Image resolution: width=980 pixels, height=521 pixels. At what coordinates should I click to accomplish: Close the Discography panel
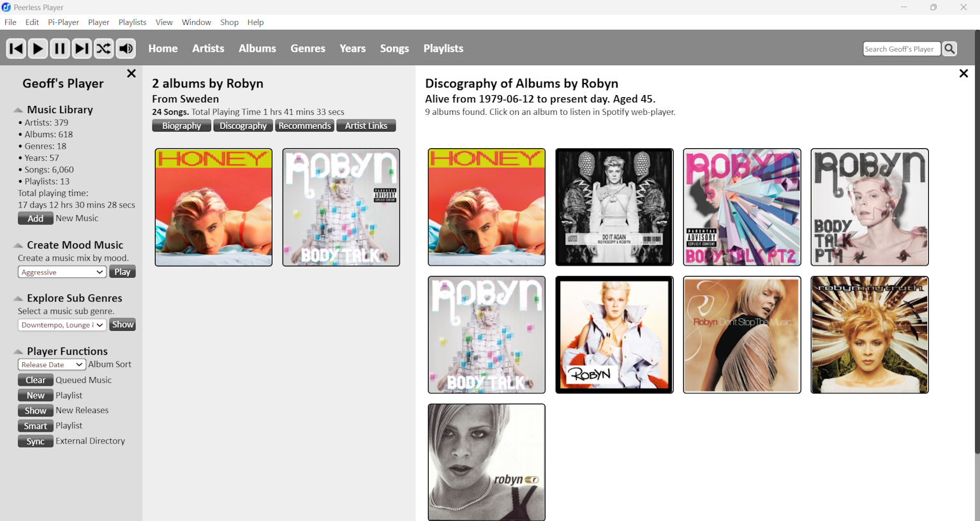(963, 73)
